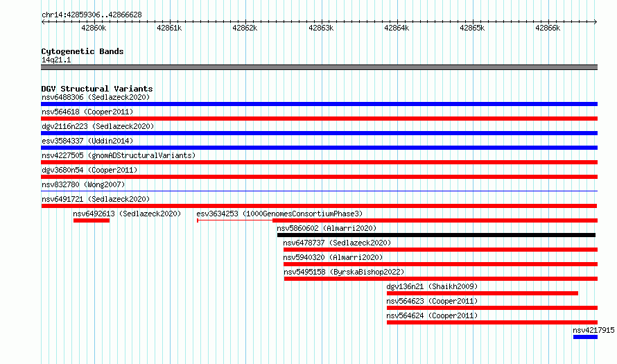The height and width of the screenshot is (364, 617).
Task: Click the Cytogenetic Bands track title
Action: point(82,51)
